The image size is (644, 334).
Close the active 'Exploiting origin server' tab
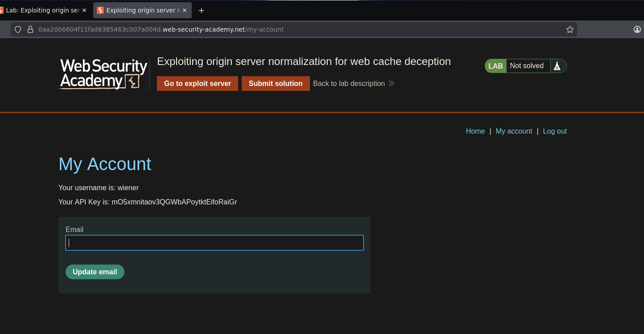tap(185, 10)
